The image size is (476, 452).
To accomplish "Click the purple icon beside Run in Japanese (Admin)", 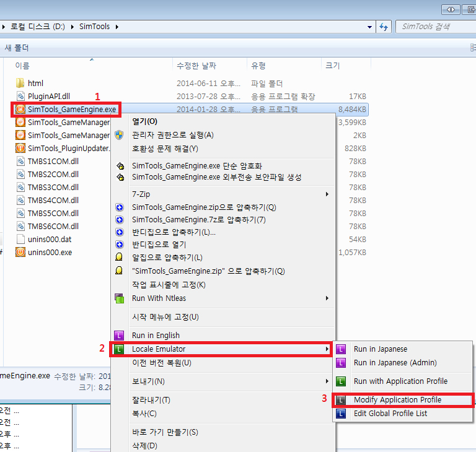I will 341,362.
